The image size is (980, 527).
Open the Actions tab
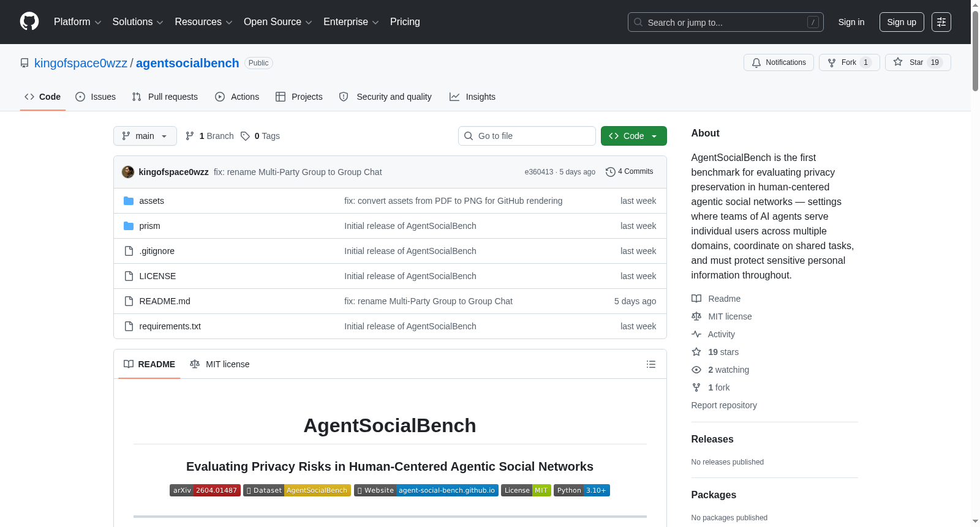click(237, 97)
